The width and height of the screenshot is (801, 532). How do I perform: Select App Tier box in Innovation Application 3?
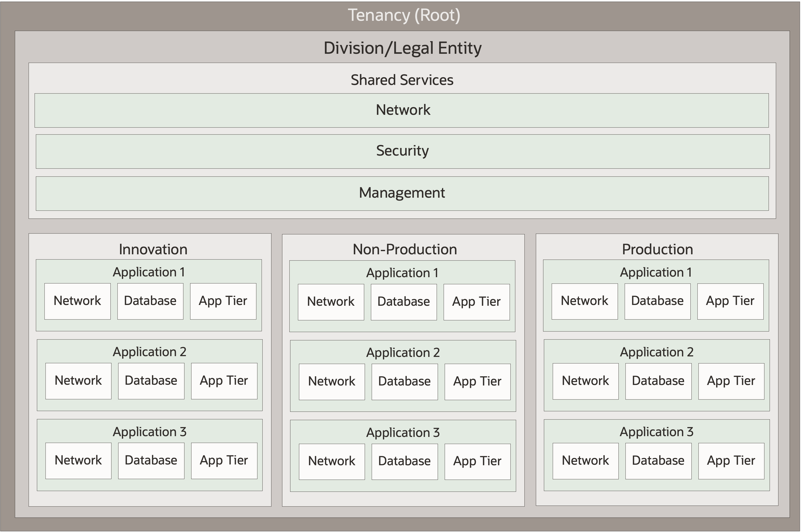tap(224, 461)
